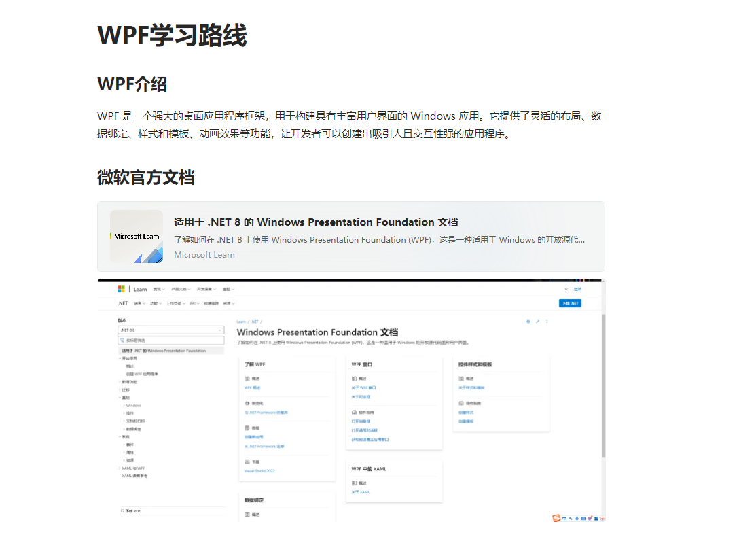756x556 pixels.
Task: Open the 'WPF 概述' link in 了解 WPF card
Action: [252, 388]
